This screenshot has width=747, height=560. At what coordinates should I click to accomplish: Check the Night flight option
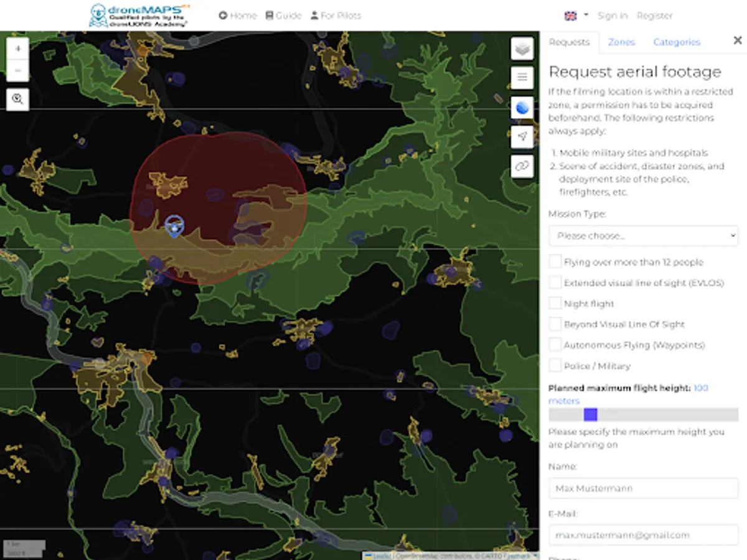click(555, 304)
